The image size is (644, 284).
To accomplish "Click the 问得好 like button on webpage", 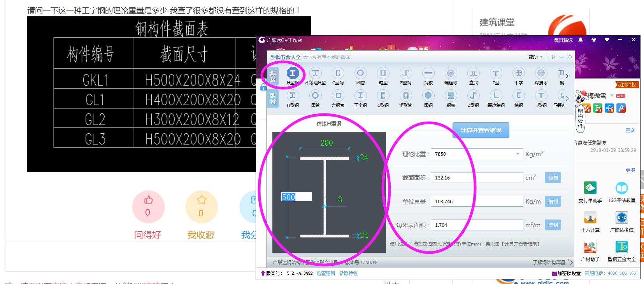I will (148, 207).
